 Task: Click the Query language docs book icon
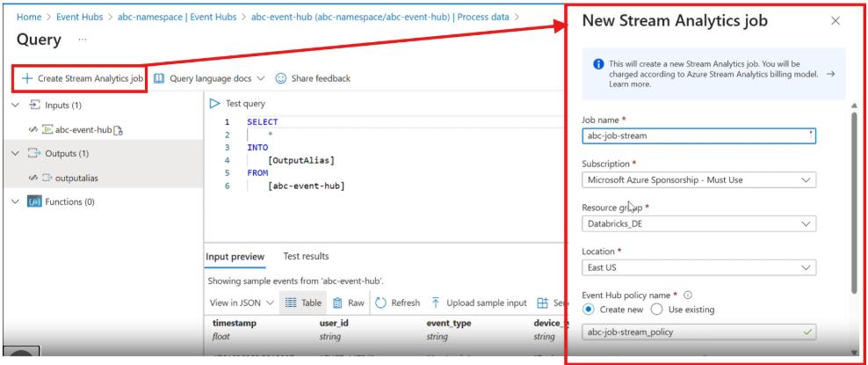point(159,78)
